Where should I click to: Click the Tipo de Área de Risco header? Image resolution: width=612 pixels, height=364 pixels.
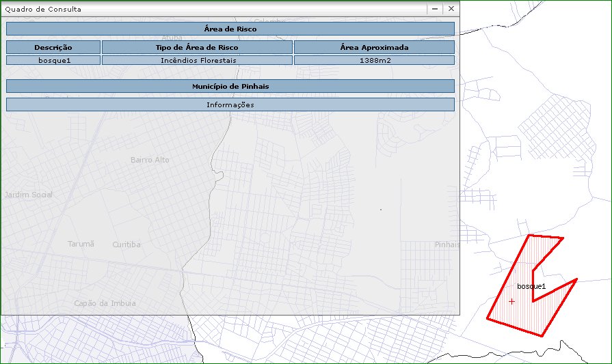click(197, 47)
